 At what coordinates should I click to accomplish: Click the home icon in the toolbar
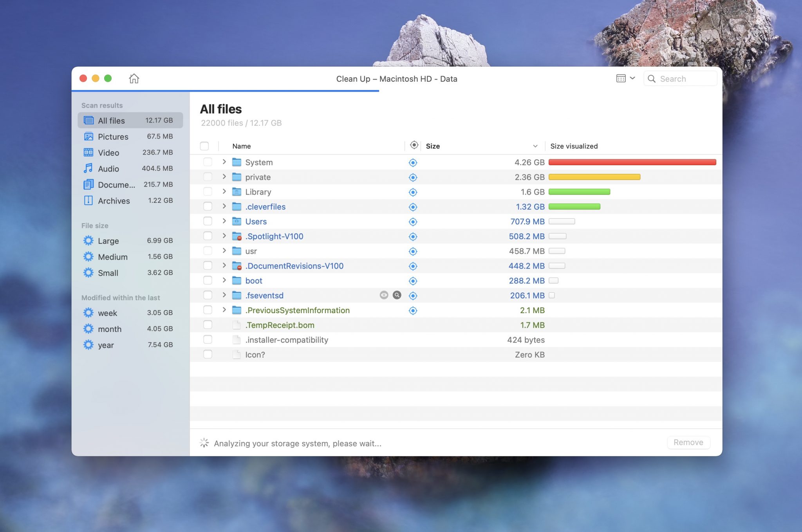pyautogui.click(x=134, y=78)
